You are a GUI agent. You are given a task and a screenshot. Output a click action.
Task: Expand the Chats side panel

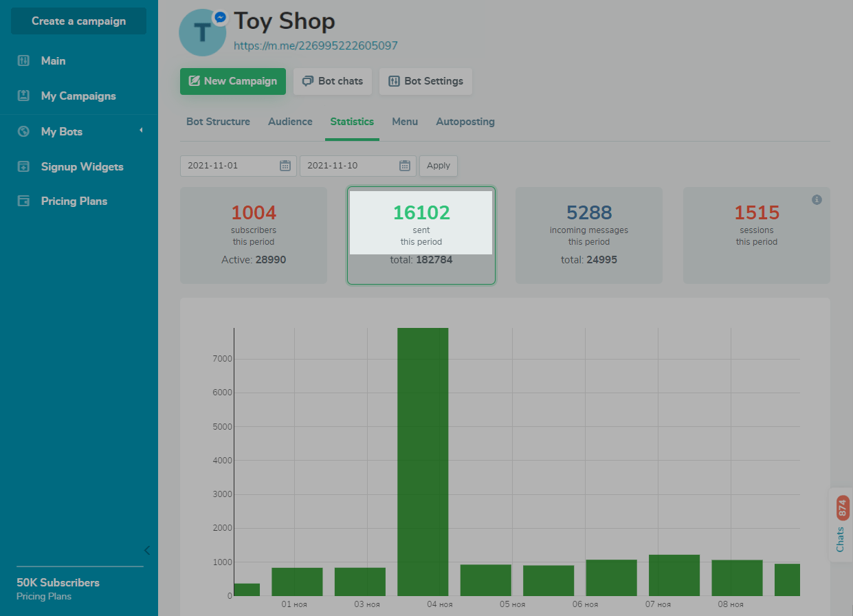tap(841, 526)
